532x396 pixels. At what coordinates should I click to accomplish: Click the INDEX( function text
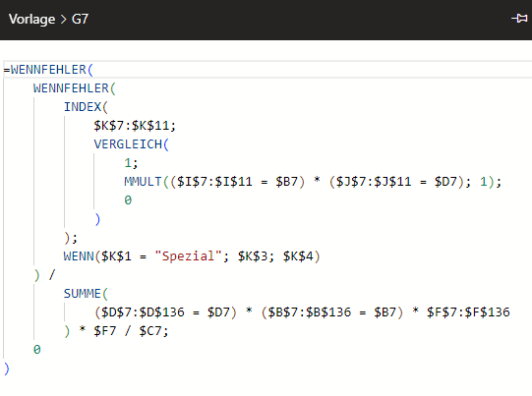tap(86, 107)
